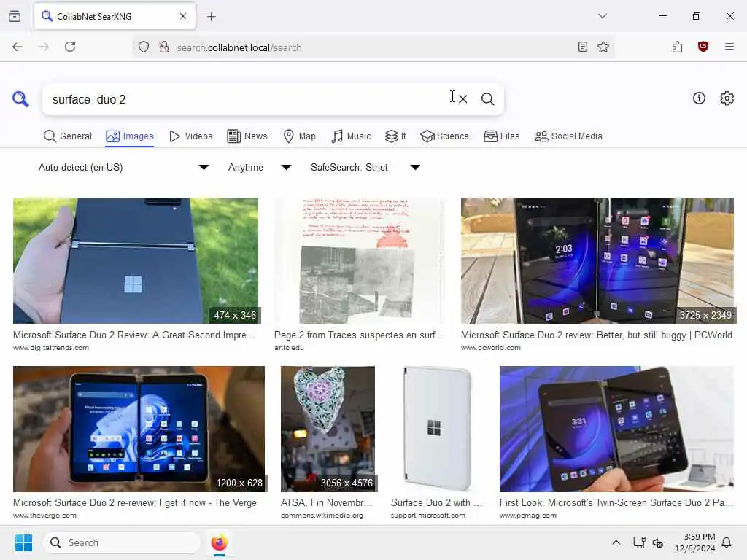Toggle reader view icon in address bar

point(583,47)
